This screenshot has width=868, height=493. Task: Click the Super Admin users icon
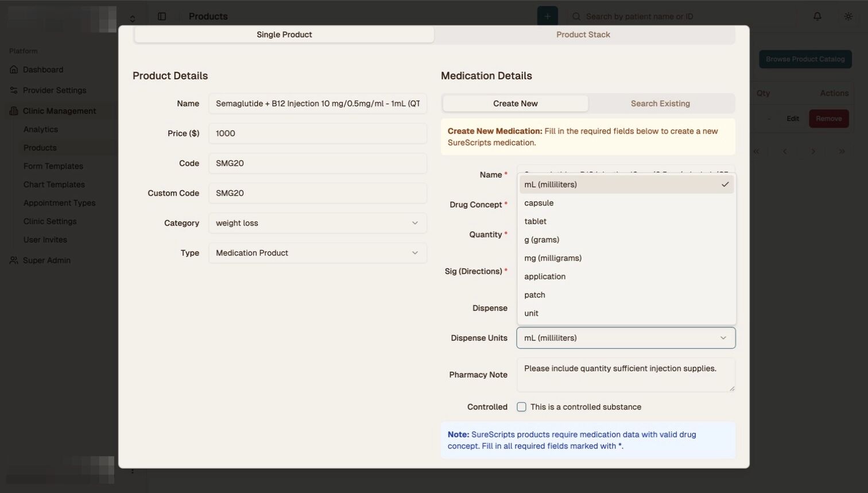pyautogui.click(x=14, y=260)
